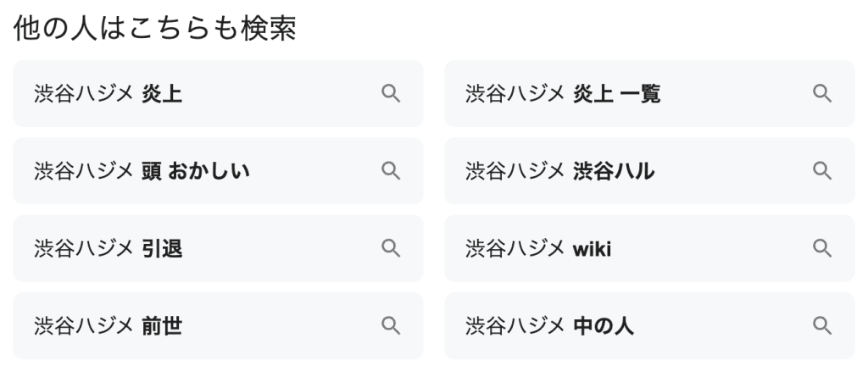Viewport: 868px width, 382px height.
Task: Click the 他の人はこちらも検索 heading
Action: 155,29
